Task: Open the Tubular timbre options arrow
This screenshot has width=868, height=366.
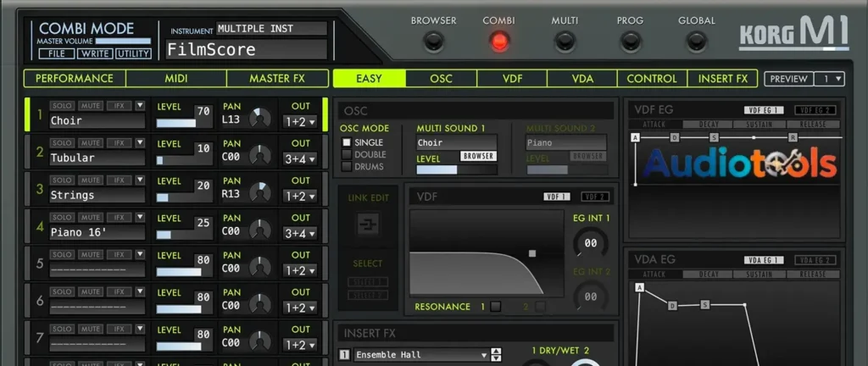Action: point(140,142)
